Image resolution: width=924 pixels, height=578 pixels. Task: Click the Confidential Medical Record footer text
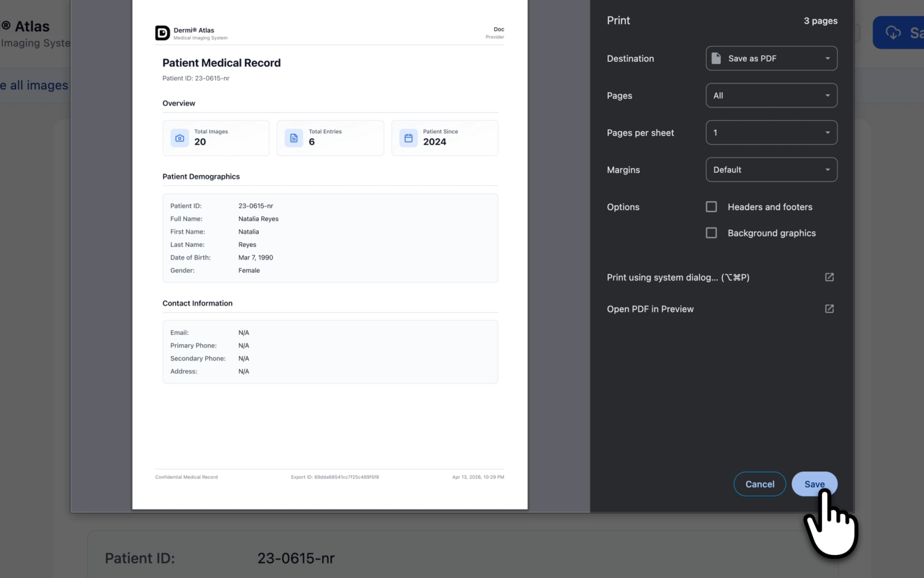pyautogui.click(x=187, y=477)
